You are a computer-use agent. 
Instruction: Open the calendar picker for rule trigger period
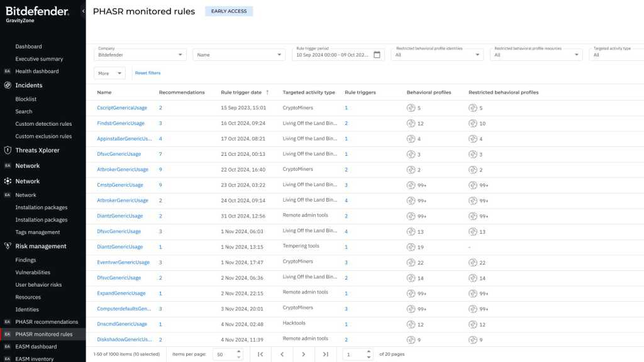[377, 55]
